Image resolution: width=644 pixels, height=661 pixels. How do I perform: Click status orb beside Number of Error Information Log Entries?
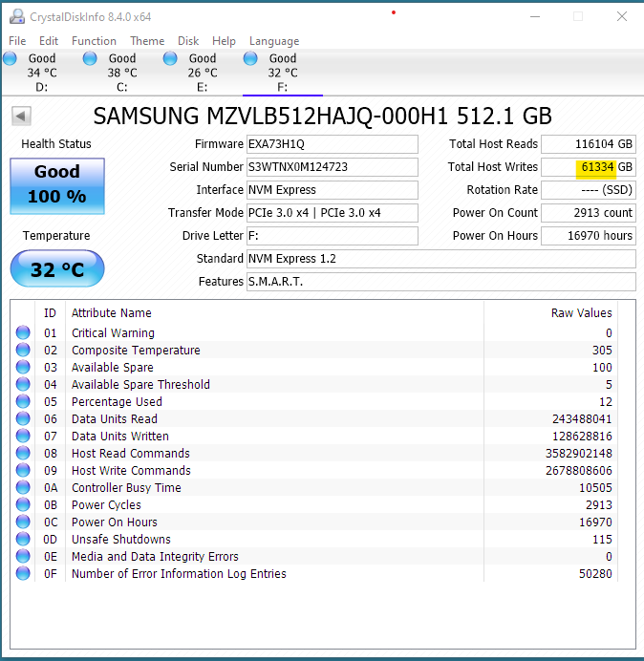[23, 573]
